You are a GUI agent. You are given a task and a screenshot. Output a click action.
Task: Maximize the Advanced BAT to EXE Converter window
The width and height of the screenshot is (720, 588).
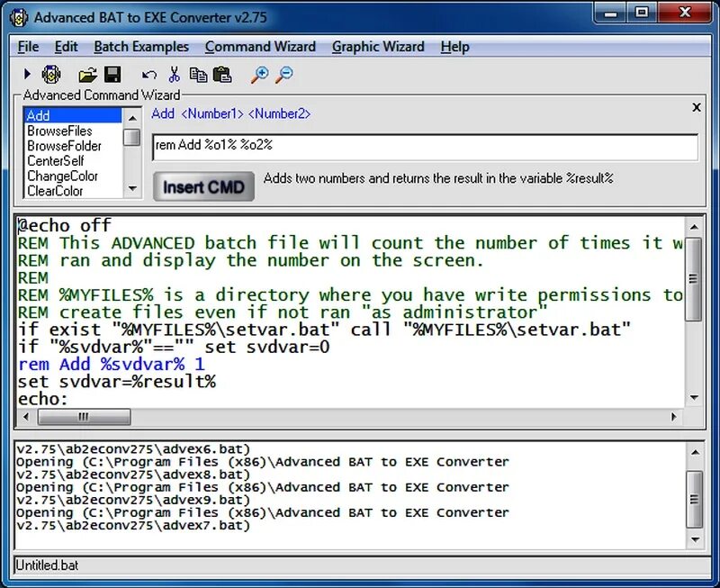pos(642,13)
